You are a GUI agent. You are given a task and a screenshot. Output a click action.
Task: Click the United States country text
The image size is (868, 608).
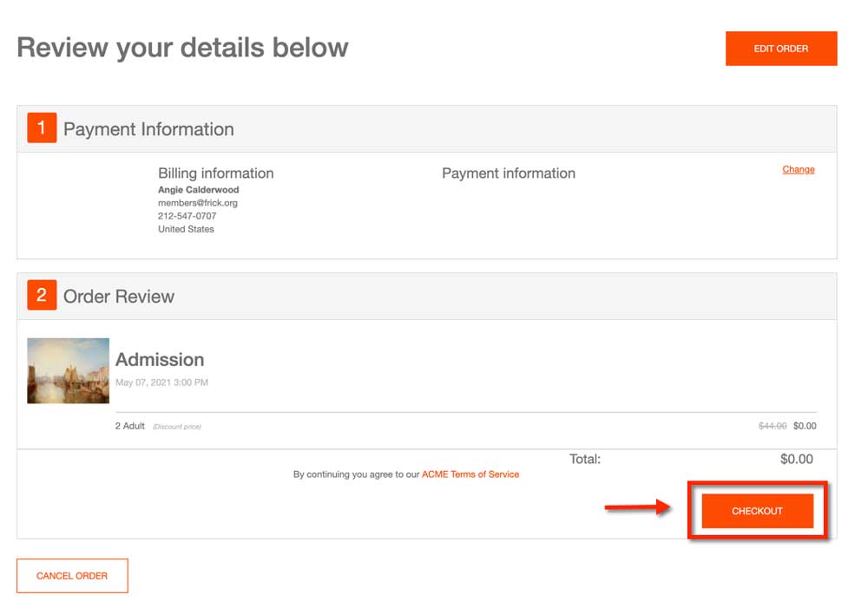(x=186, y=229)
